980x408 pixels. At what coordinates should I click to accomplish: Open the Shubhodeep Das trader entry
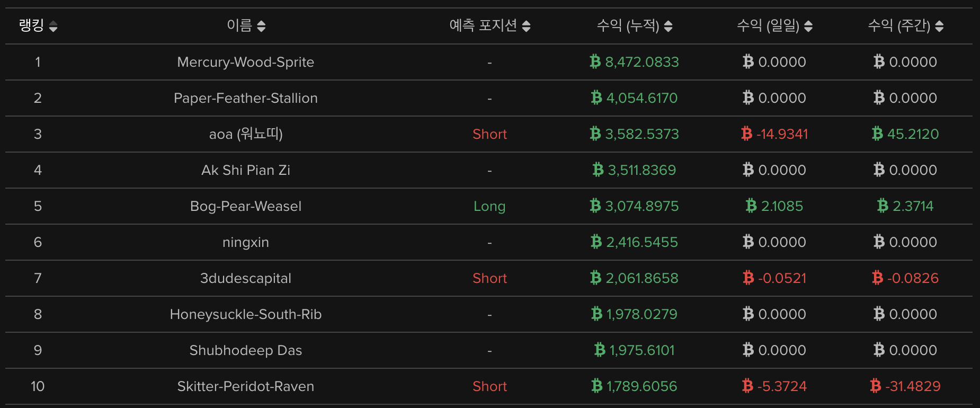(246, 350)
